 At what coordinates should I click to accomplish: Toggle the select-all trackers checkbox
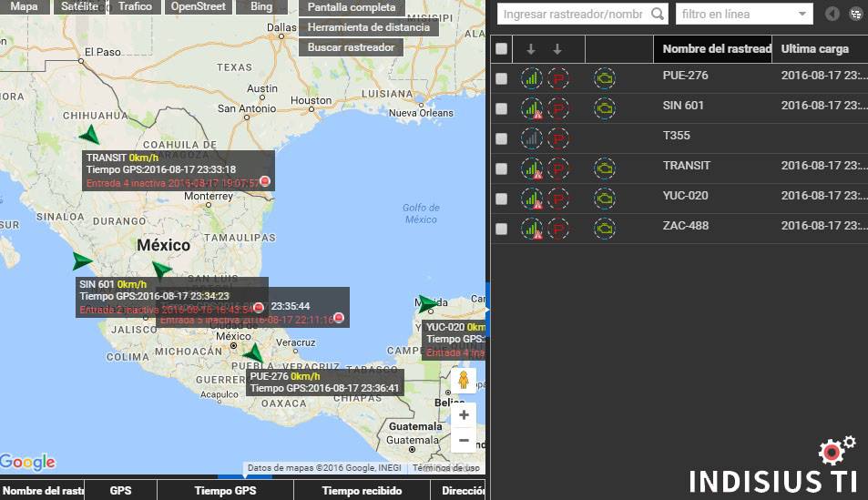tap(502, 49)
